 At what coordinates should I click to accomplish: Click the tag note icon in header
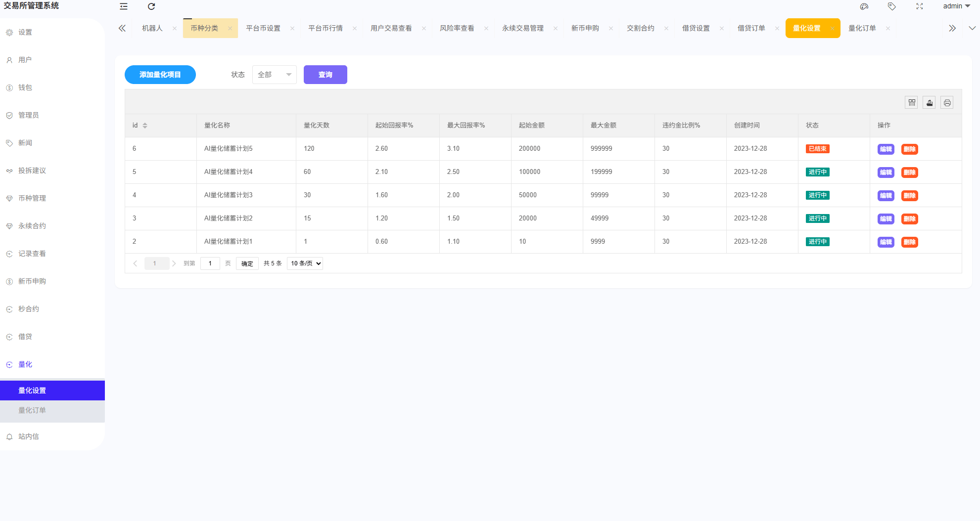pyautogui.click(x=891, y=6)
